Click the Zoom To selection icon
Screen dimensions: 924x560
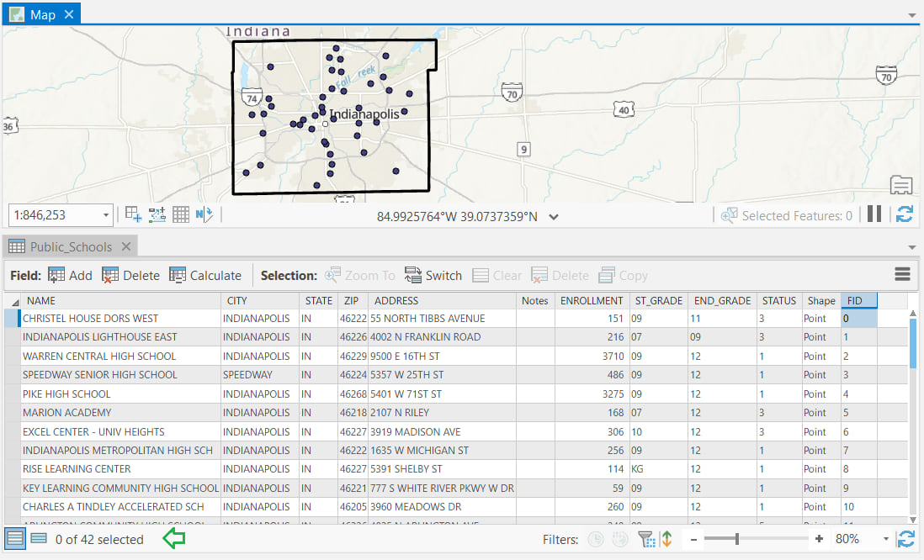pyautogui.click(x=332, y=275)
